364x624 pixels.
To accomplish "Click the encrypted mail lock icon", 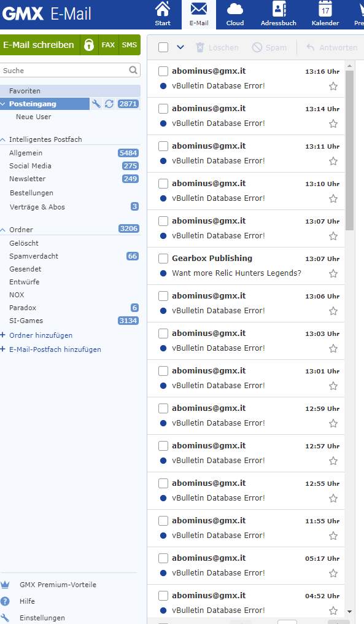I will coord(89,45).
